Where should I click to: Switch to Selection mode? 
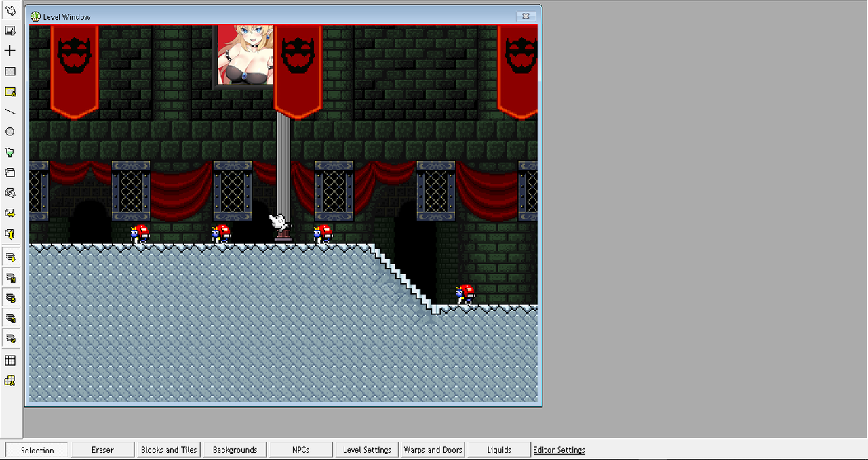[37, 450]
